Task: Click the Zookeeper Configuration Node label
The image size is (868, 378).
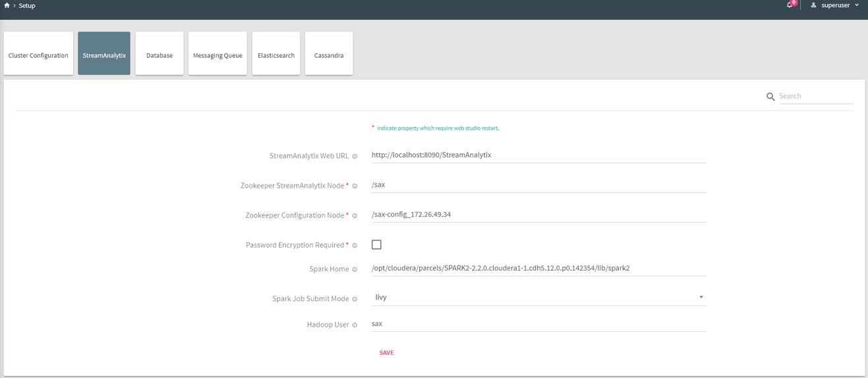Action: (x=295, y=215)
